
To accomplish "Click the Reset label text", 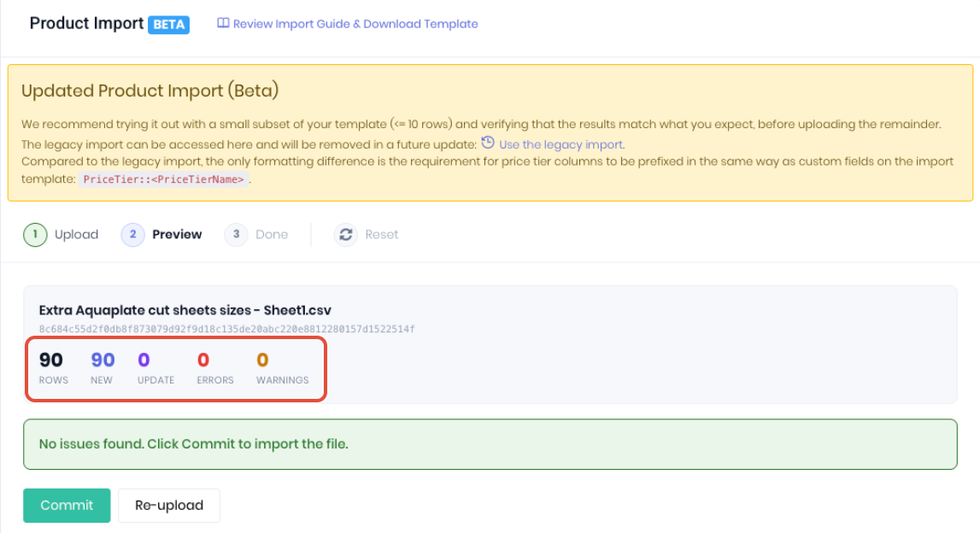I will click(x=381, y=235).
